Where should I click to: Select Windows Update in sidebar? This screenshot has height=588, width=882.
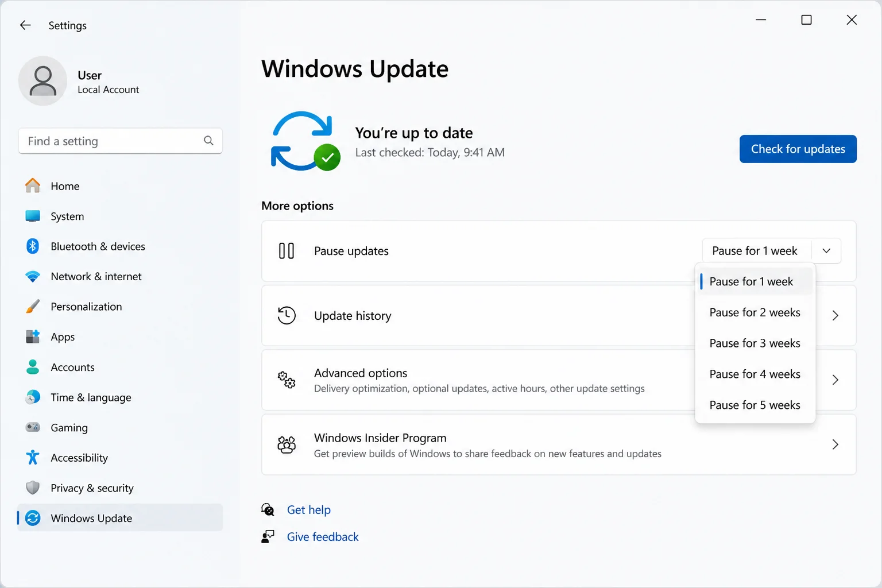click(x=120, y=518)
